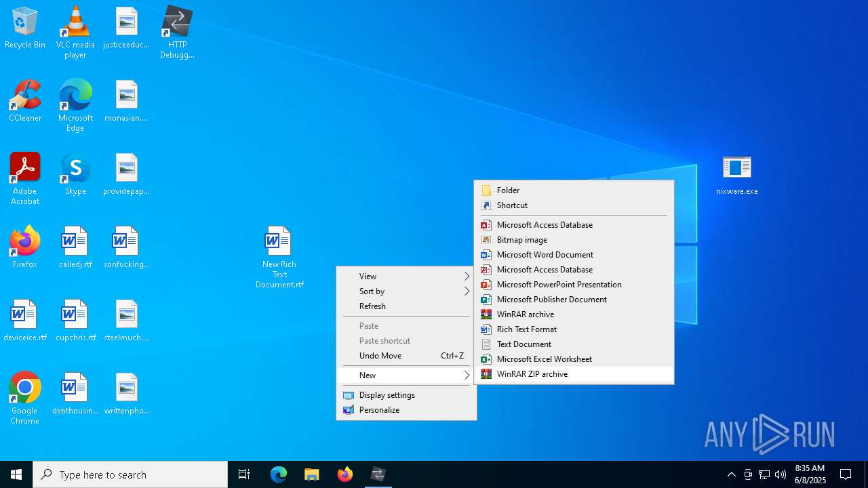Open the Recycle Bin desktop icon
This screenshot has width=868, height=488.
(25, 28)
